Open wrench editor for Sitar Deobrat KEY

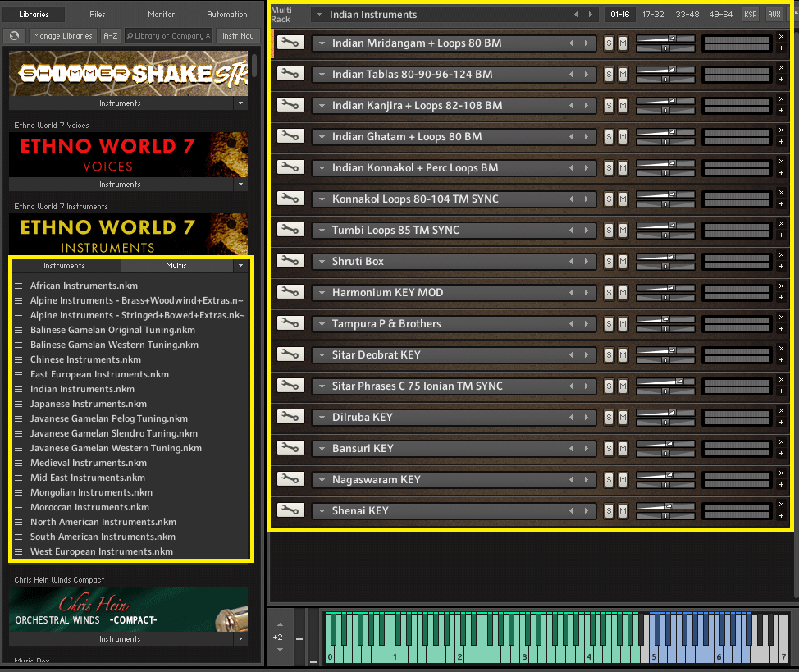290,354
